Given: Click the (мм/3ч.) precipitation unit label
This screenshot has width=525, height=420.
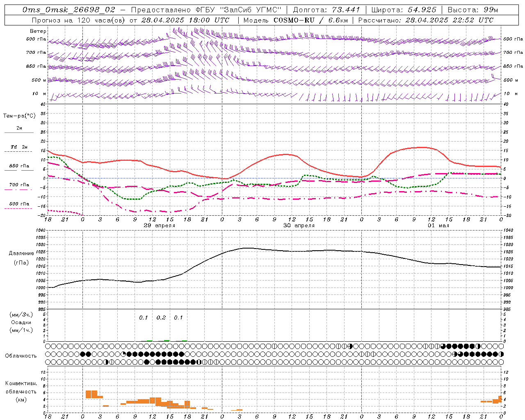Looking at the screenshot, I should point(21,315).
